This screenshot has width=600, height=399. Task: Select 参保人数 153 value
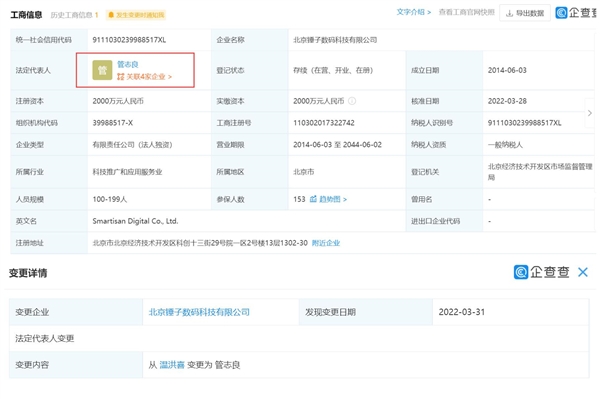pos(299,199)
